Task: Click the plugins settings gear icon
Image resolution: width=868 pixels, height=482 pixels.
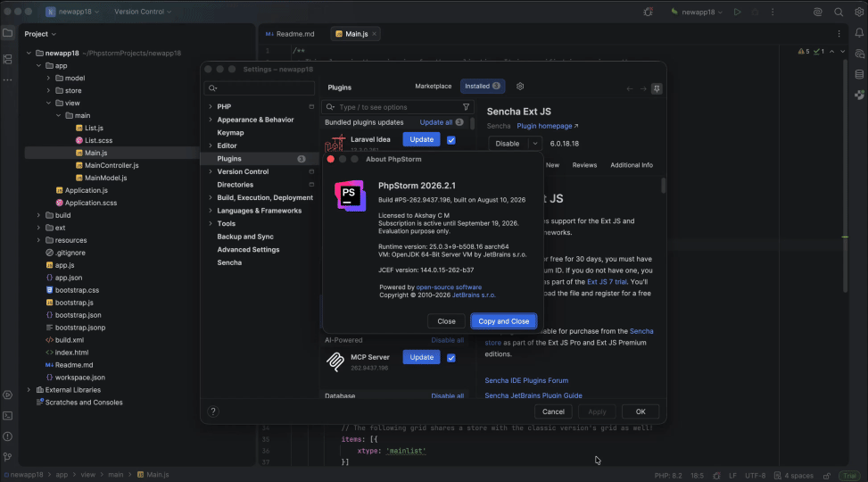Action: pos(520,87)
